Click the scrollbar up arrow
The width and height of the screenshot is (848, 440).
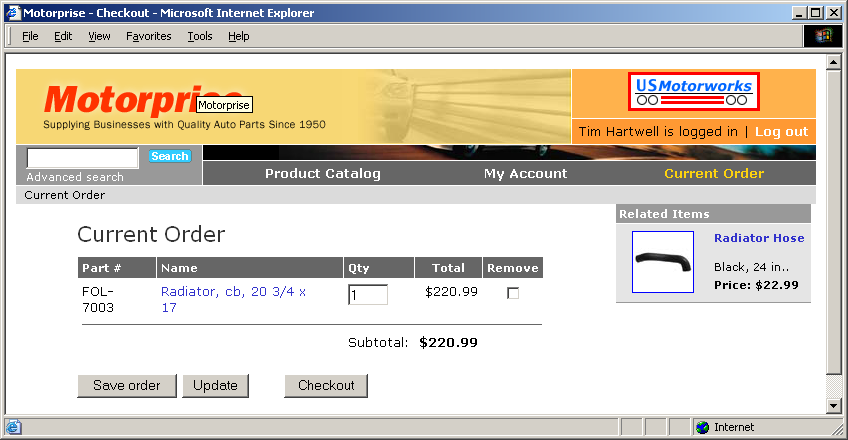[x=833, y=62]
